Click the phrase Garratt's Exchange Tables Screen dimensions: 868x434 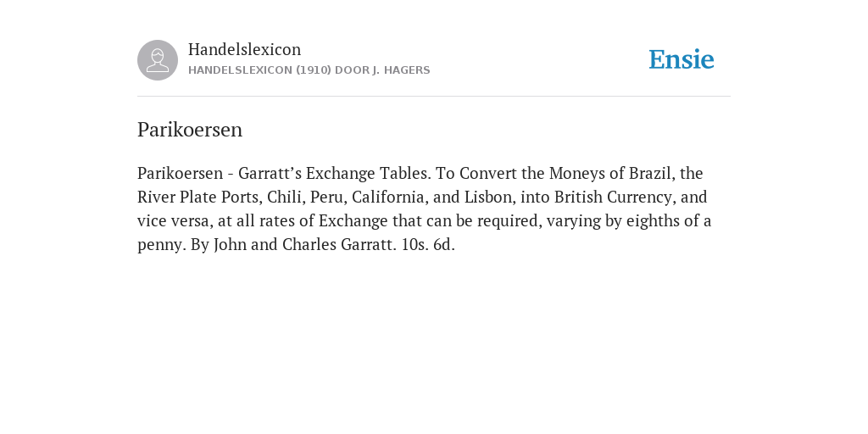pyautogui.click(x=334, y=173)
